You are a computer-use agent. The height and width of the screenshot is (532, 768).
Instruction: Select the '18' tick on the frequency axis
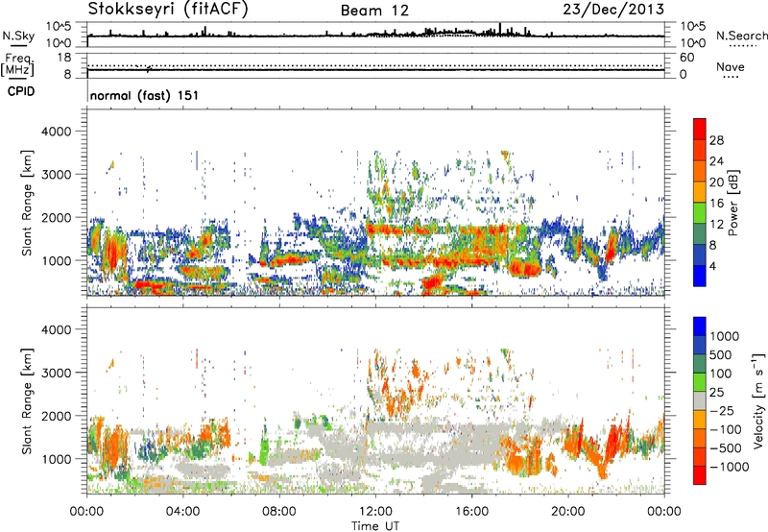coord(64,58)
